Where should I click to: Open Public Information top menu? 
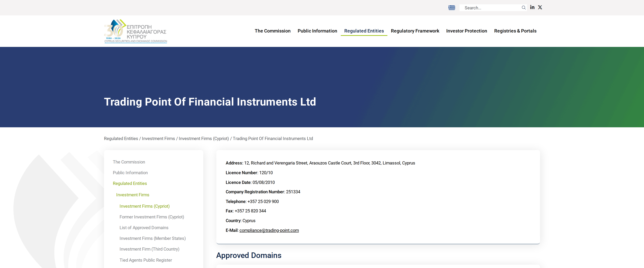click(x=317, y=31)
